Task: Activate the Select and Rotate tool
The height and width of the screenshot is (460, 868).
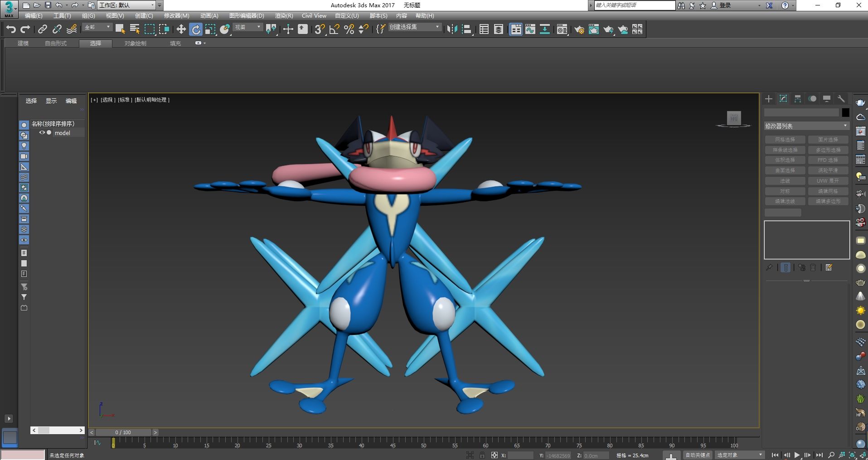Action: click(195, 29)
